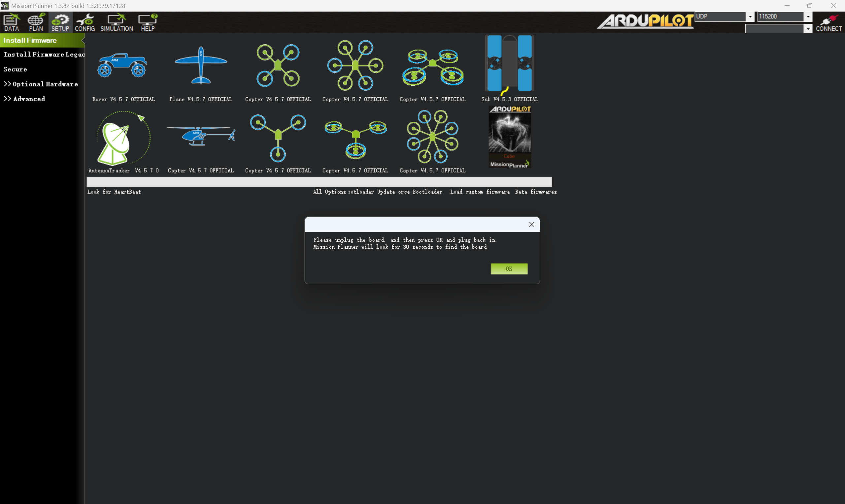Screen dimensions: 845x504
Task: Open the 115200 baud rate dropdown
Action: tap(808, 16)
